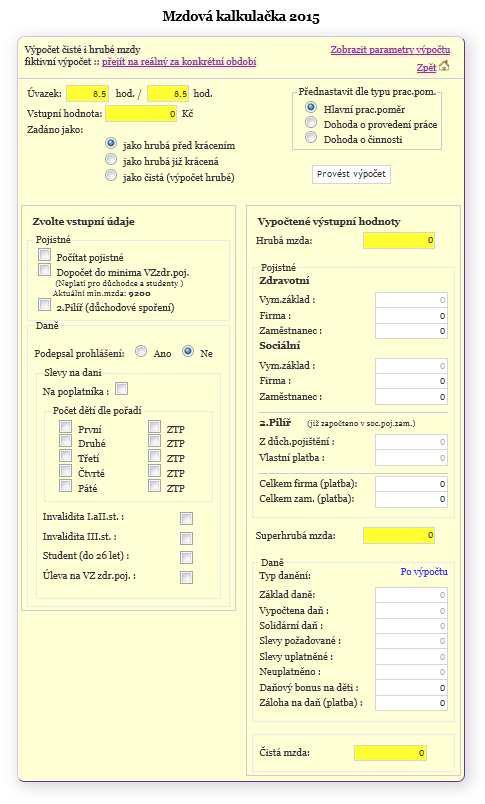Select Dohoda o činnosti option
Screen dimensions: 485x804
point(311,137)
